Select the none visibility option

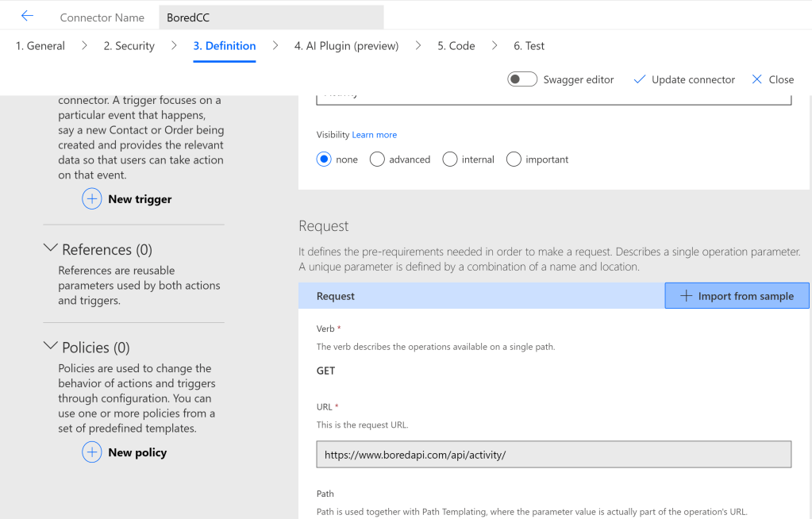324,160
